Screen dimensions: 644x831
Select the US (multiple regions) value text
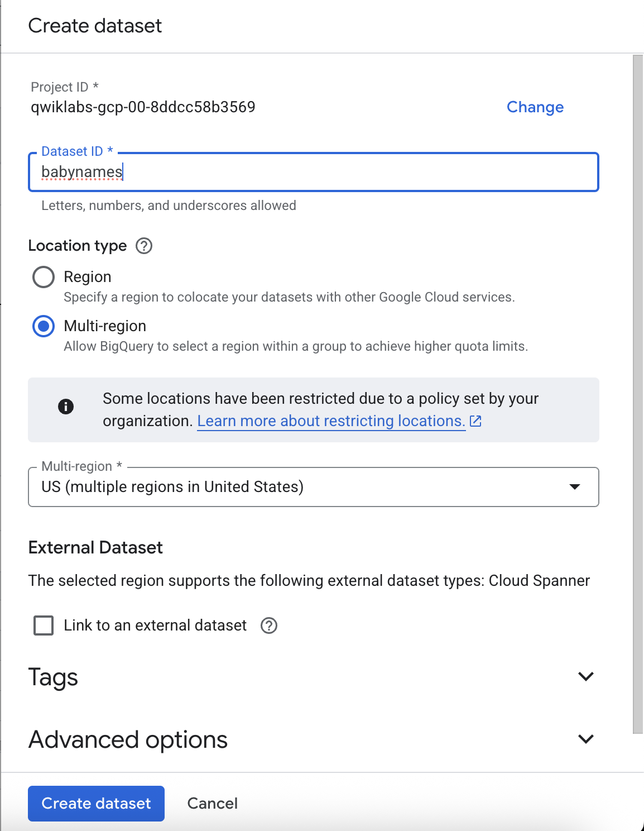173,487
